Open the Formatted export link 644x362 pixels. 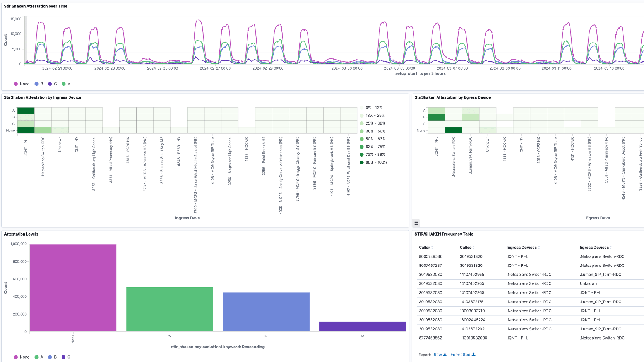[461, 355]
